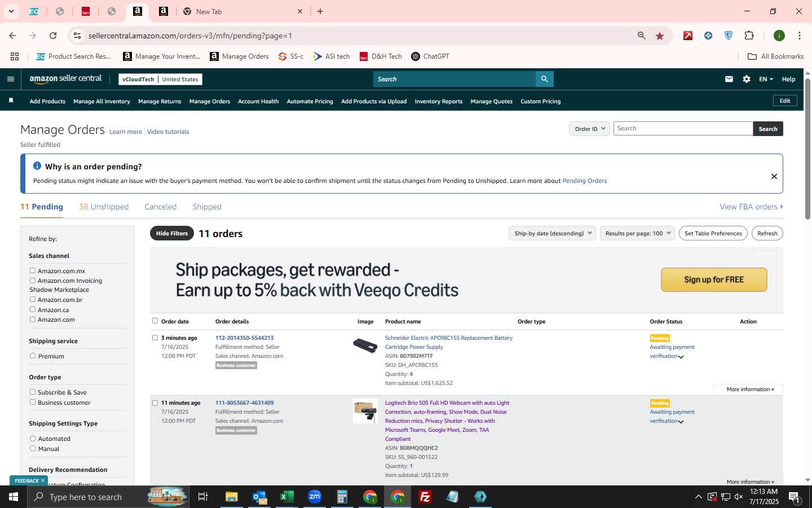The image size is (812, 508).
Task: Click Set Table Preferences button
Action: click(713, 233)
